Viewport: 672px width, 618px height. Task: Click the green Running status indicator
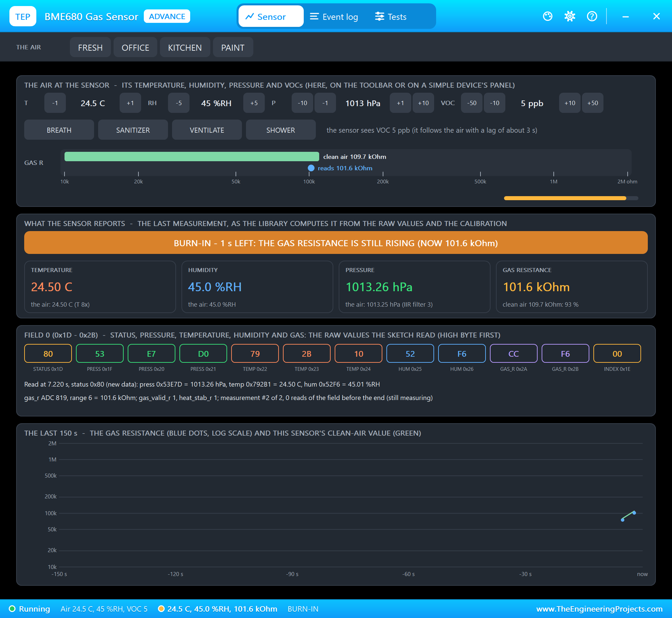pos(12,609)
